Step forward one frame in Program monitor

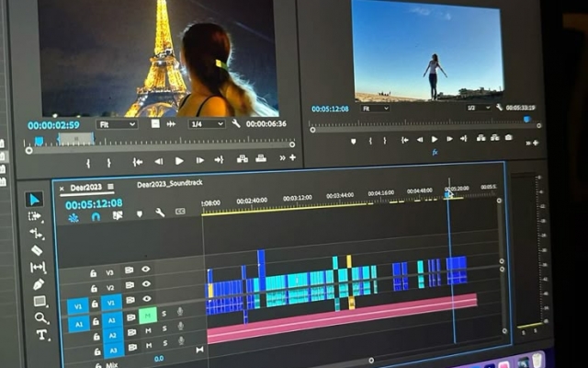pyautogui.click(x=449, y=139)
